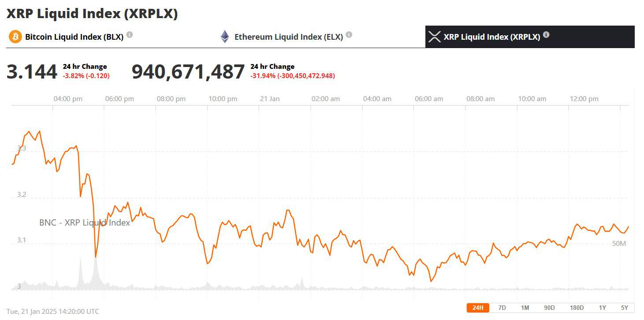Image resolution: width=644 pixels, height=320 pixels.
Task: Click the XRP Liquid Index (XRPLX) heading
Action: [92, 13]
